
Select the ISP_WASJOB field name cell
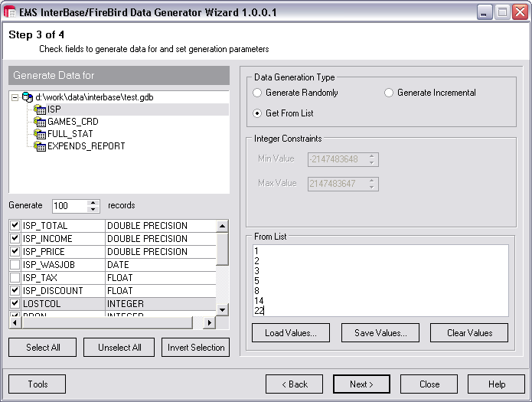coord(63,264)
